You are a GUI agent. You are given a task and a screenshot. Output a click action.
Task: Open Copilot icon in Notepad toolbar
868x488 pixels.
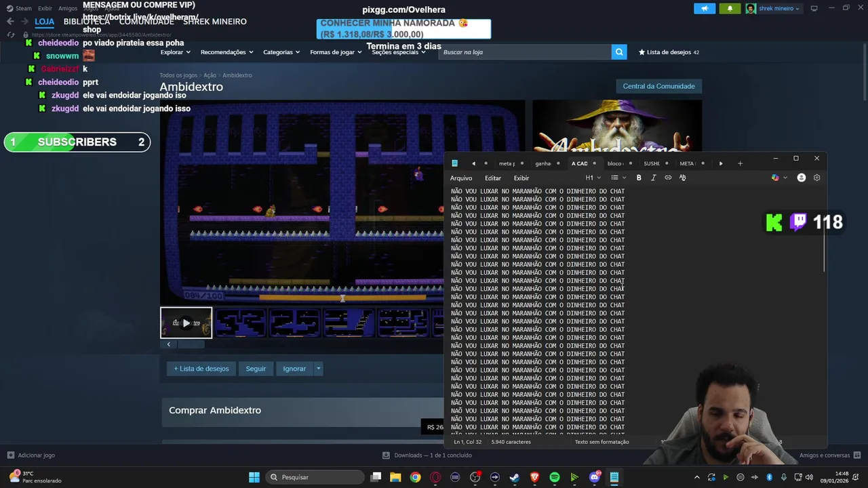pos(775,178)
